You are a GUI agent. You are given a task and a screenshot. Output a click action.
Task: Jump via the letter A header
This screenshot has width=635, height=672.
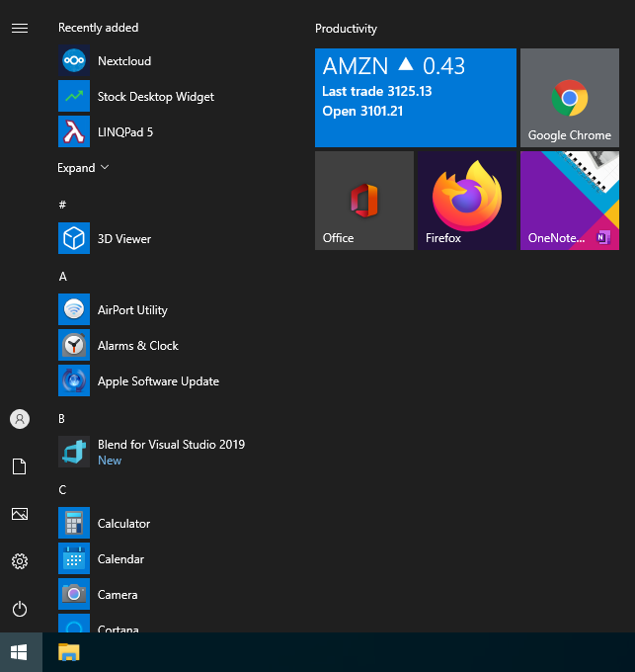click(63, 277)
